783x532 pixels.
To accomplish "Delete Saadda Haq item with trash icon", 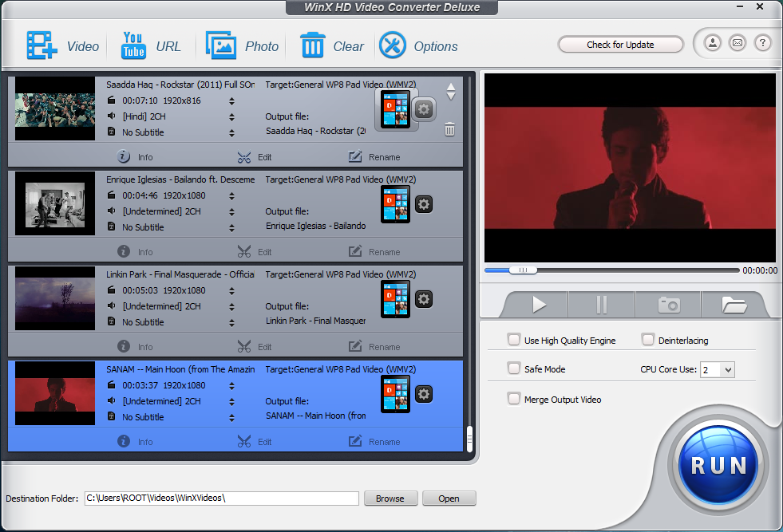I will point(450,130).
